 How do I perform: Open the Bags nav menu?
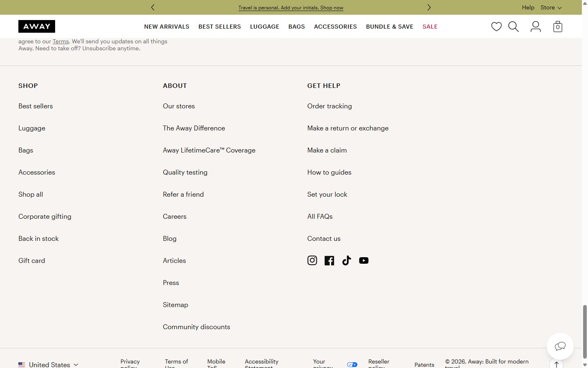[x=296, y=27]
